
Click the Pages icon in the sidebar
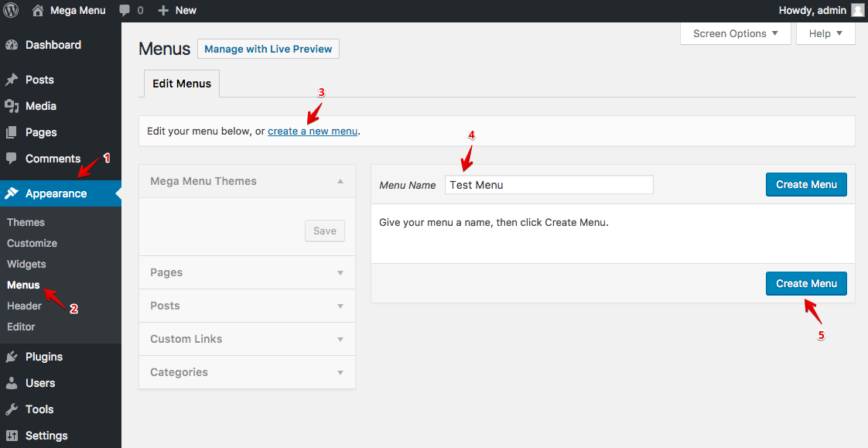click(13, 132)
